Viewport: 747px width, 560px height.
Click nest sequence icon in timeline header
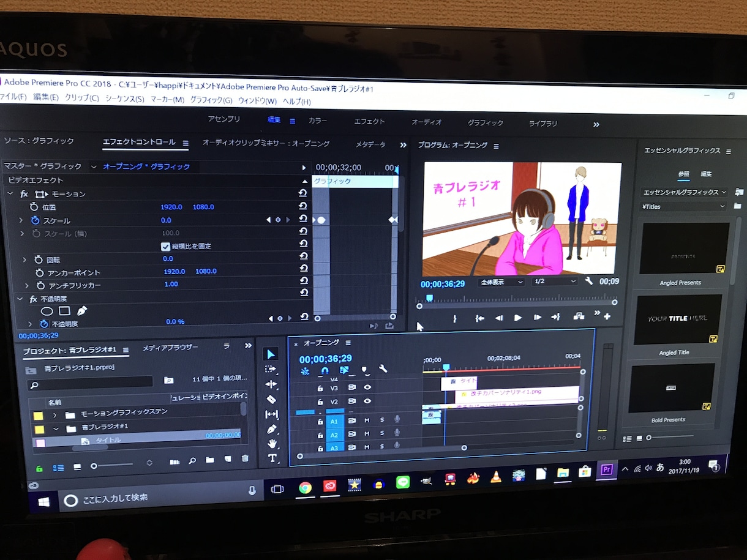[305, 371]
